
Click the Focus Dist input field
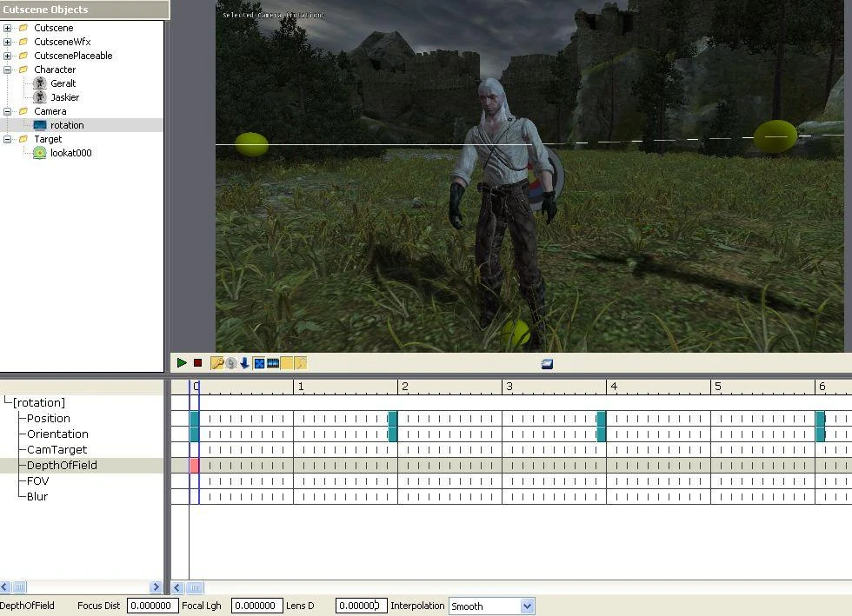[x=152, y=606]
